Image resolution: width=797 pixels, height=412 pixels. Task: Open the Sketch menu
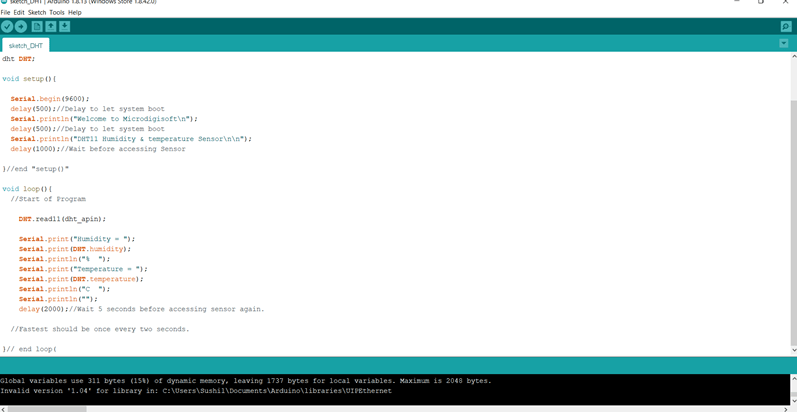pos(37,12)
